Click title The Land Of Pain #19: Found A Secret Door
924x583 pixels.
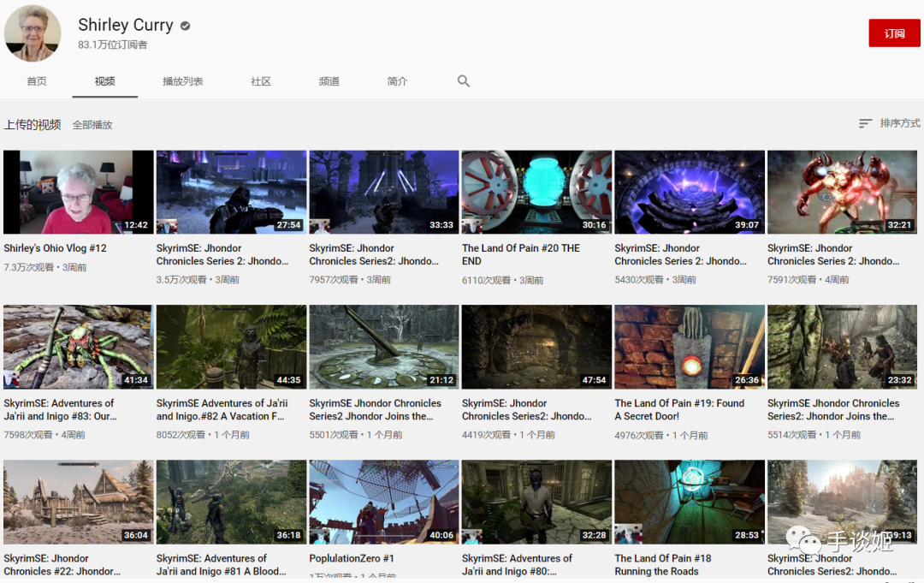(679, 410)
